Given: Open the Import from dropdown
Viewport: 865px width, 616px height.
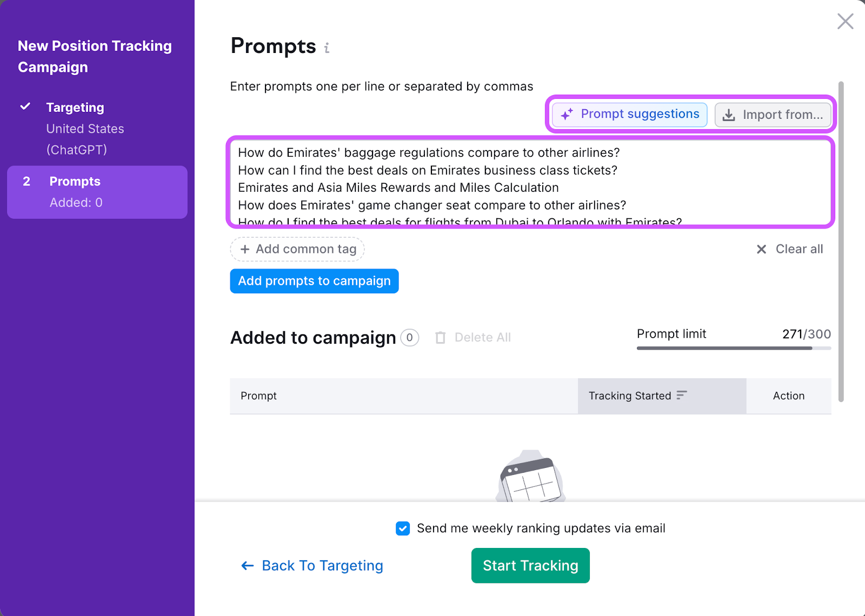Looking at the screenshot, I should (773, 115).
